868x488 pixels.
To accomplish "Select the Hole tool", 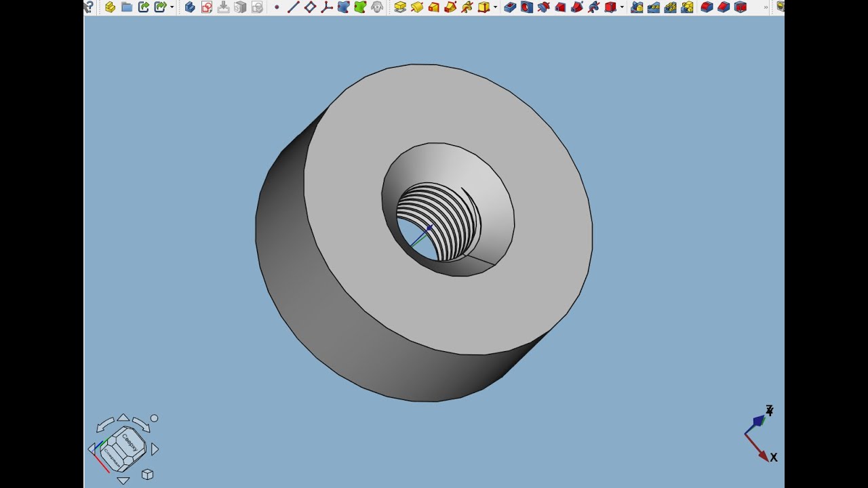I will (527, 7).
